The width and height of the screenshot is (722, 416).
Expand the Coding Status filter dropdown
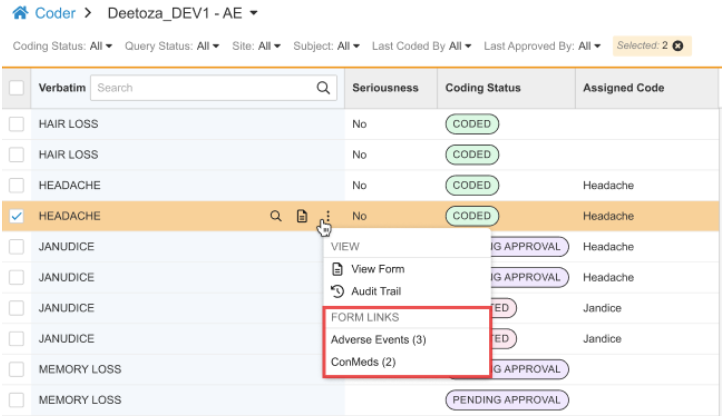62,46
